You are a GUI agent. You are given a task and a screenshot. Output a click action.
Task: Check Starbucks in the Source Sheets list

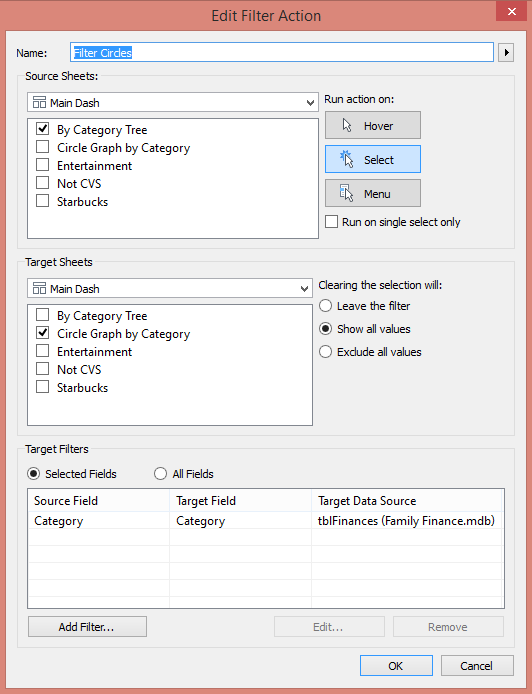42,201
